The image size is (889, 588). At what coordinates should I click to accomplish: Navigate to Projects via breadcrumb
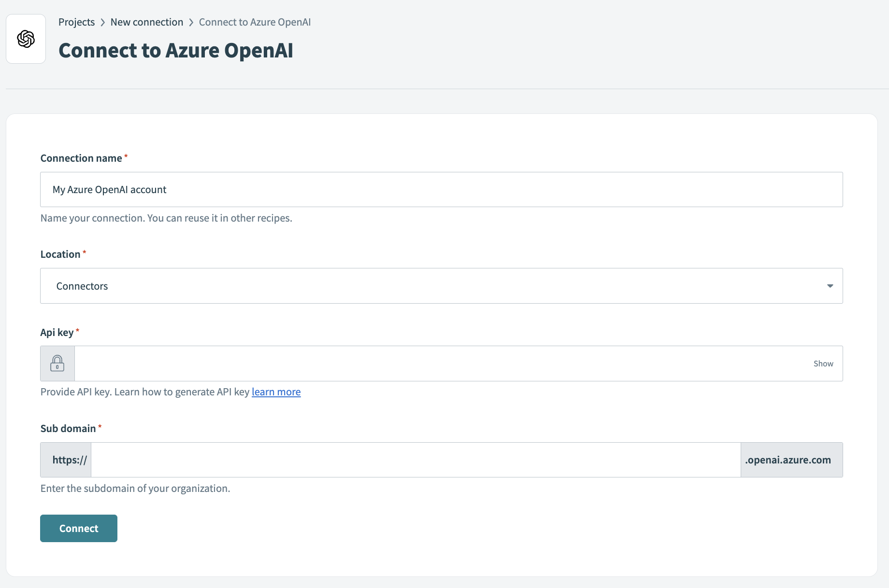pos(76,22)
